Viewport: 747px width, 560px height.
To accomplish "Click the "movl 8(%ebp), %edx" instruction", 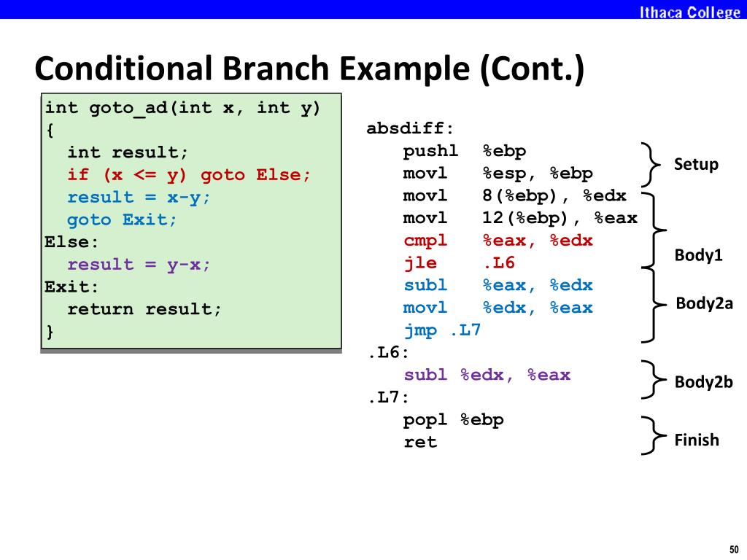I will coord(514,195).
